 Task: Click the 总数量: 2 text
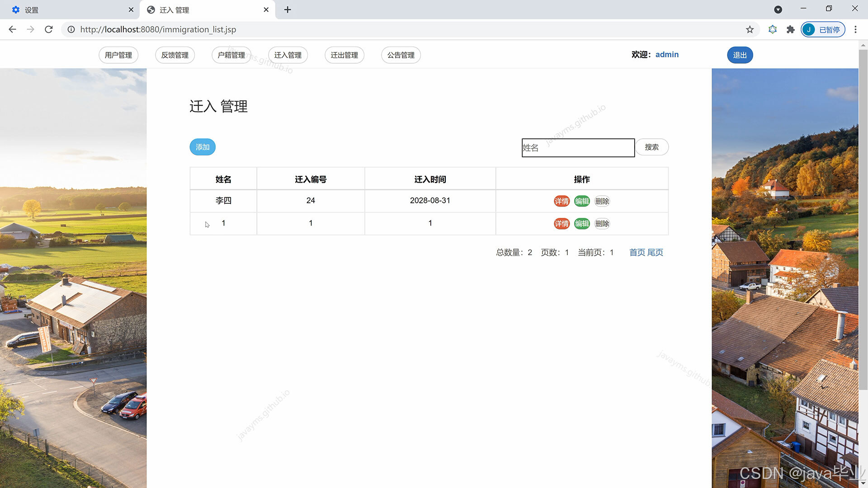(x=514, y=253)
